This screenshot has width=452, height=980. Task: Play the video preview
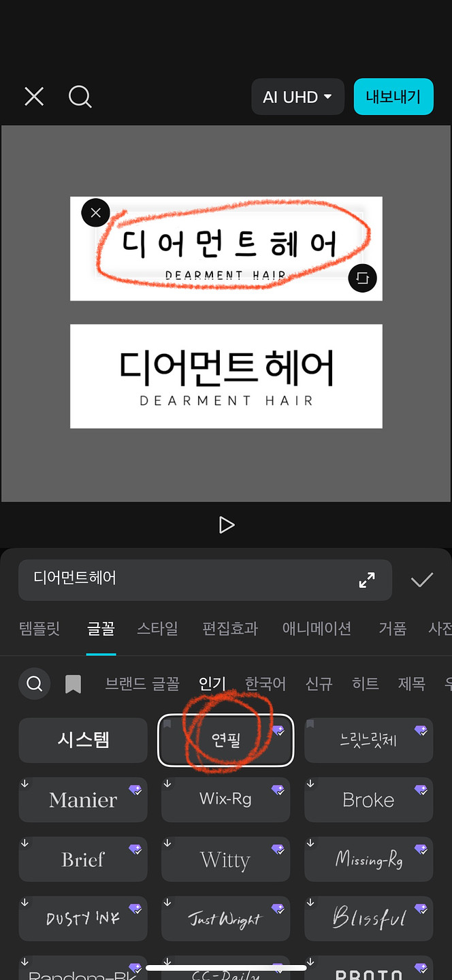(x=226, y=525)
